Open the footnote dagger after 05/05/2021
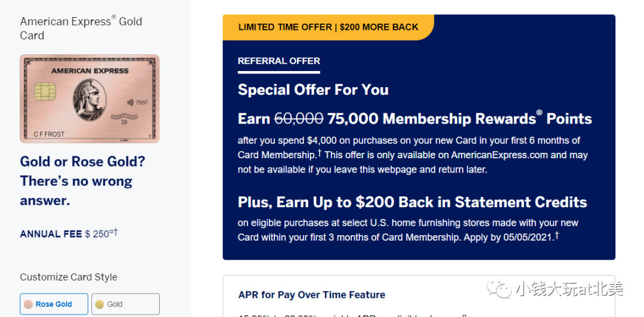 [x=557, y=236]
